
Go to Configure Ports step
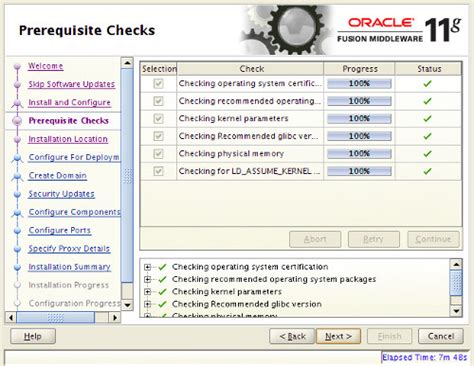coord(60,230)
